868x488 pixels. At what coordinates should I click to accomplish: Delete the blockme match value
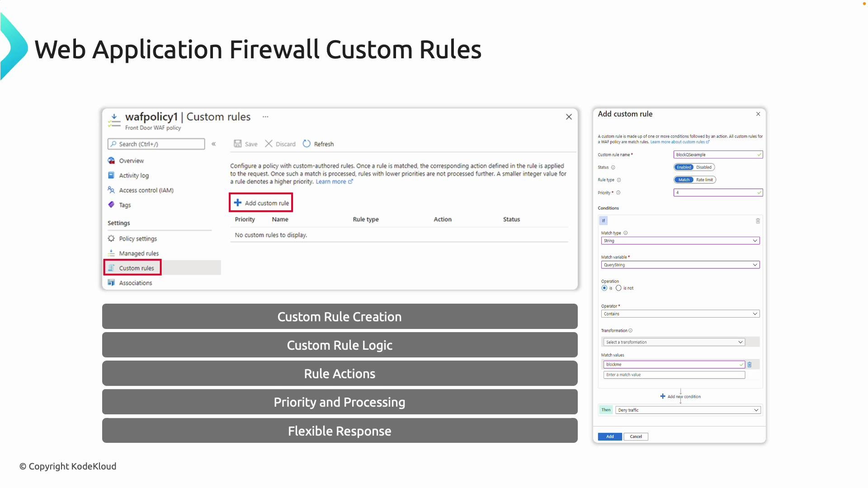[750, 365]
